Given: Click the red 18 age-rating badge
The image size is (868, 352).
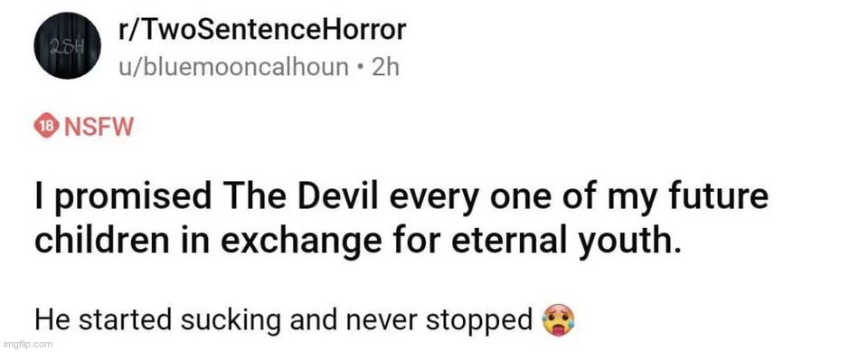Looking at the screenshot, I should click(x=48, y=127).
